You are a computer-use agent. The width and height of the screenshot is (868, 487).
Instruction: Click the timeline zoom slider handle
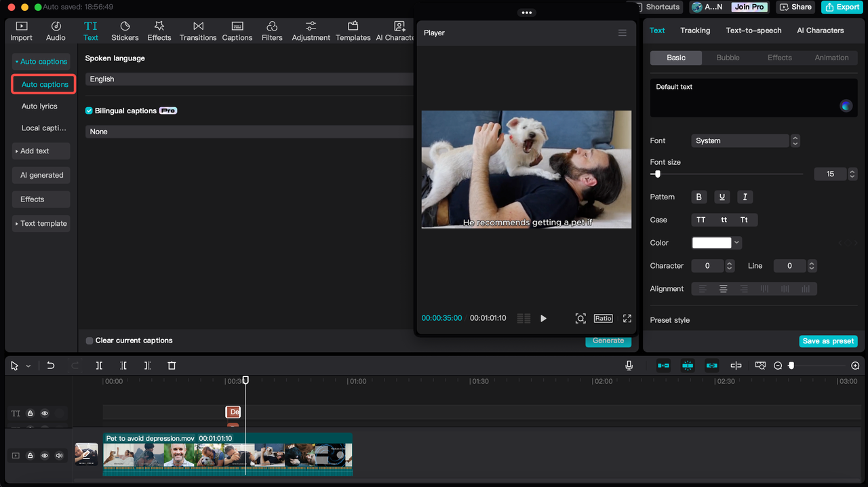[x=791, y=366]
